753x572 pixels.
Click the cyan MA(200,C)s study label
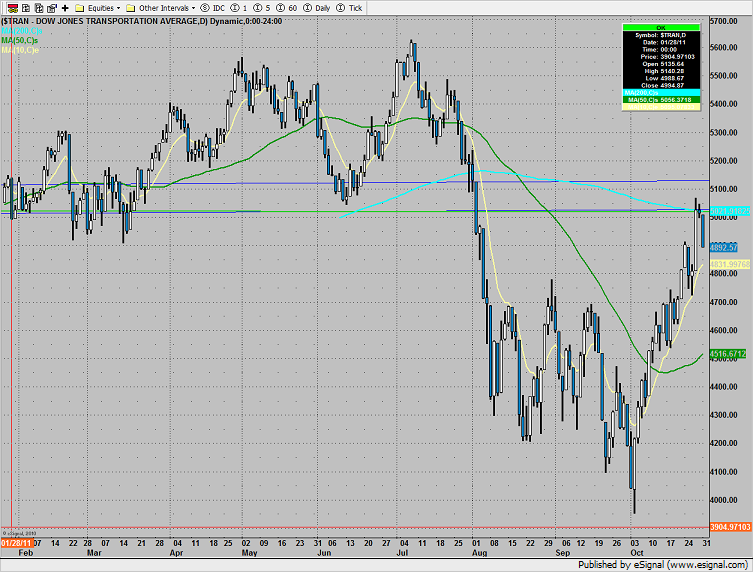22,31
